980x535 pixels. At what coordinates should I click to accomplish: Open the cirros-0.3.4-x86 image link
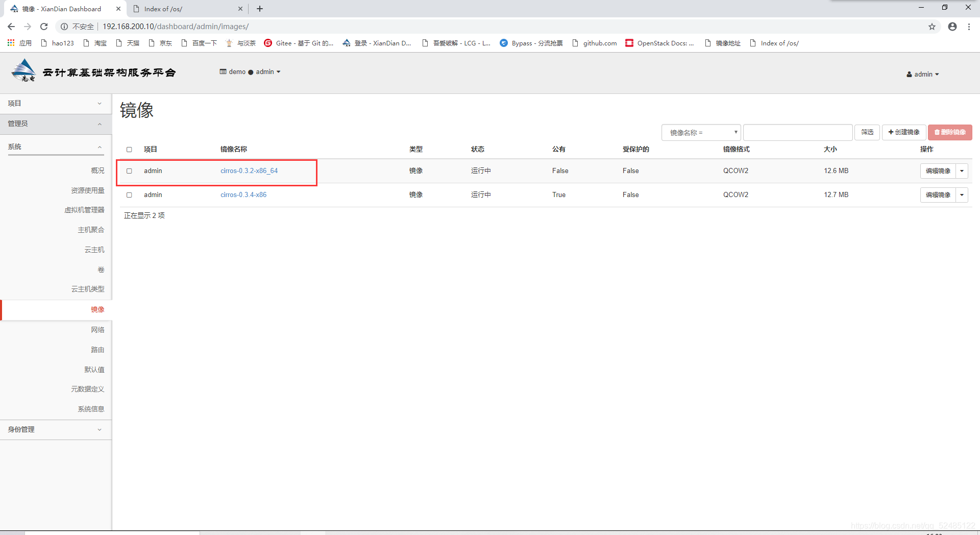click(243, 194)
